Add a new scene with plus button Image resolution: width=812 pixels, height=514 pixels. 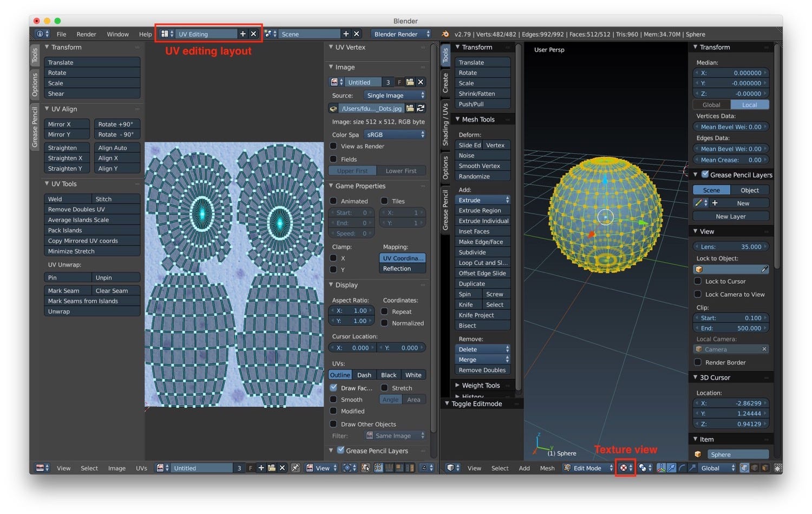tap(346, 34)
